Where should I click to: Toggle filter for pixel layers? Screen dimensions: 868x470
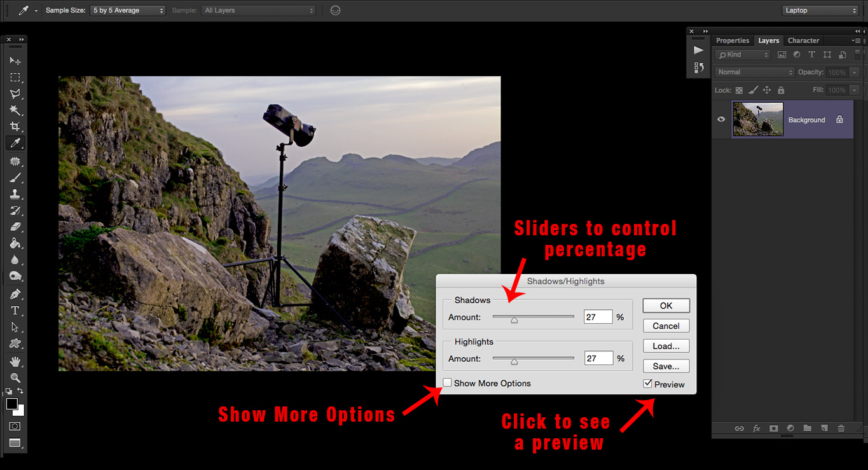pyautogui.click(x=782, y=55)
